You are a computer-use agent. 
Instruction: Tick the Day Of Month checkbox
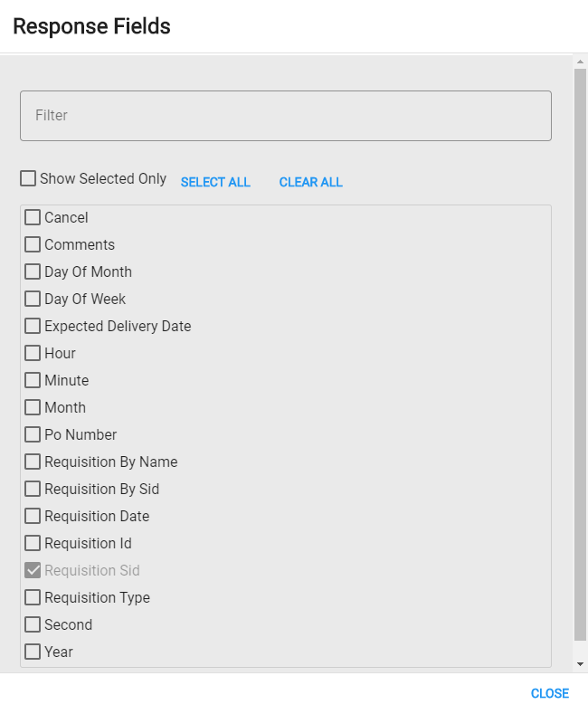click(33, 271)
